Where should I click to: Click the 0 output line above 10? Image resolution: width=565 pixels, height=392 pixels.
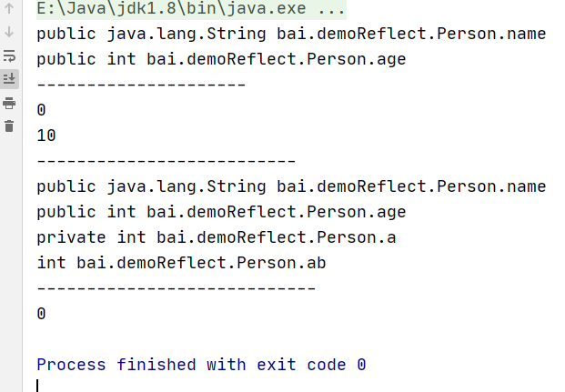41,110
